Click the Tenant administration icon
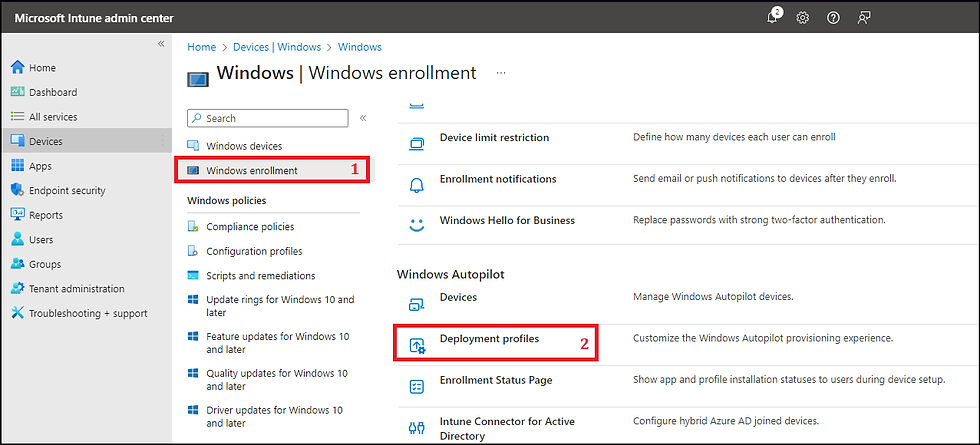Viewport: 980px width, 445px height. pyautogui.click(x=18, y=289)
